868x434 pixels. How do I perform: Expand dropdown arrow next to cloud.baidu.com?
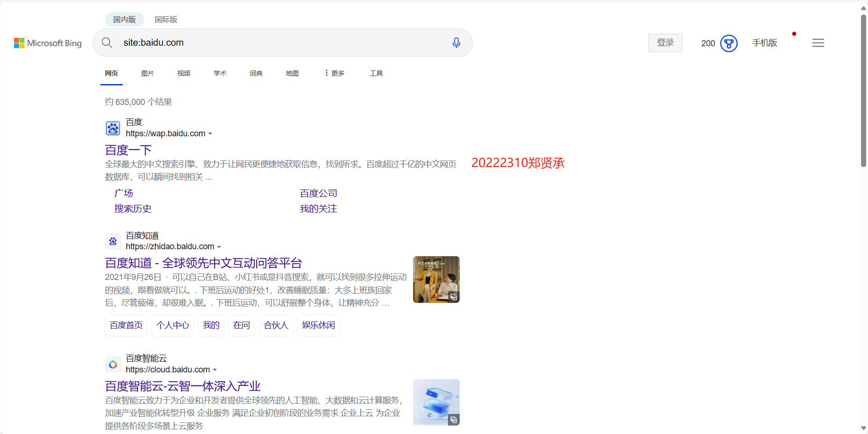click(x=215, y=370)
